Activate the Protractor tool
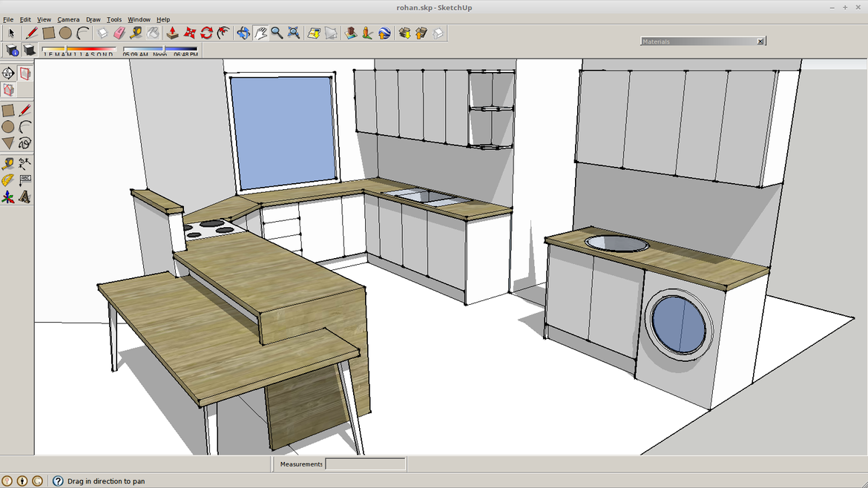The width and height of the screenshot is (868, 488). pyautogui.click(x=7, y=180)
